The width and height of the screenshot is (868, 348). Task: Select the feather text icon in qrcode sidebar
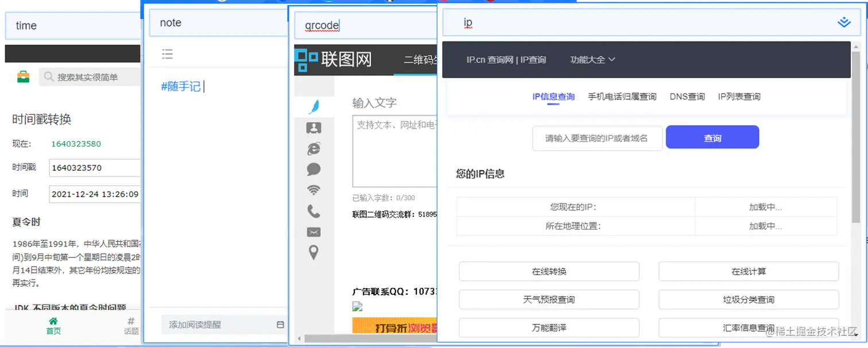(313, 106)
